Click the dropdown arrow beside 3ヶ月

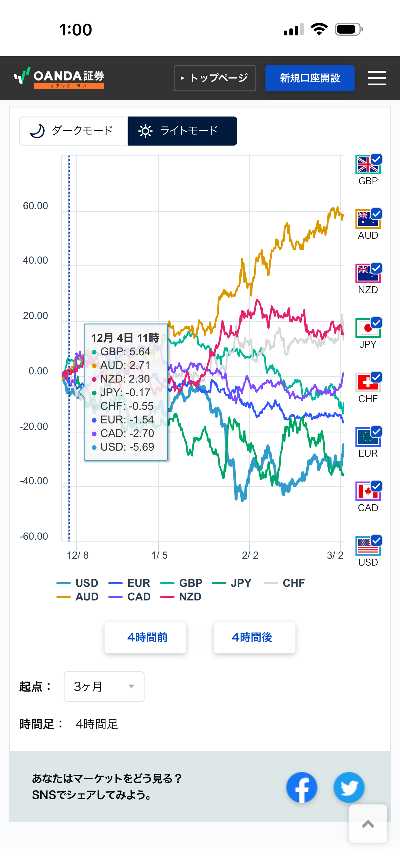[x=132, y=686]
